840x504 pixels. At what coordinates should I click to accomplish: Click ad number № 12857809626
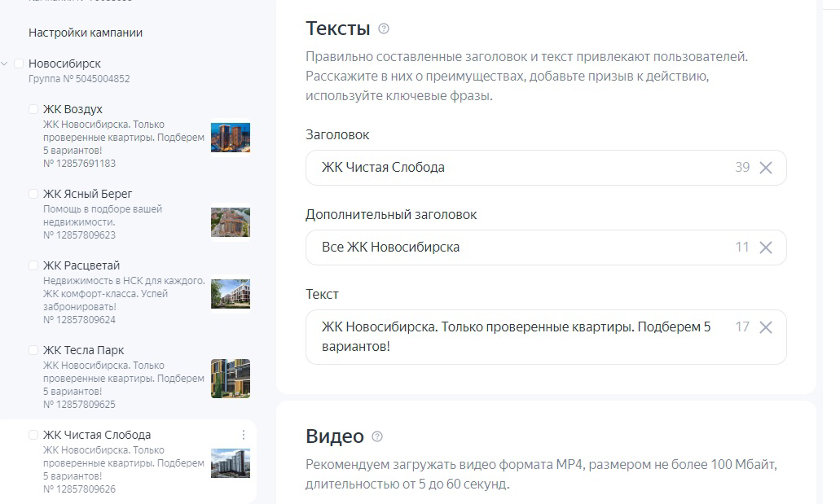(x=79, y=489)
